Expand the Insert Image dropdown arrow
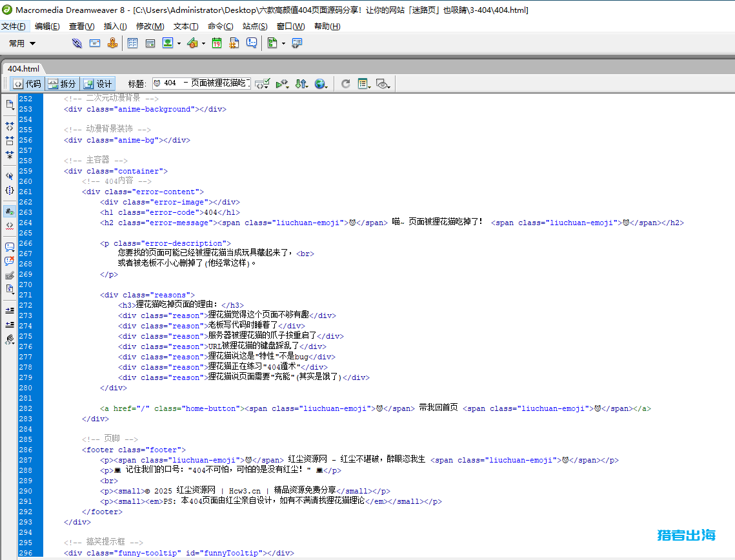This screenshot has height=560, width=735. coord(179,43)
